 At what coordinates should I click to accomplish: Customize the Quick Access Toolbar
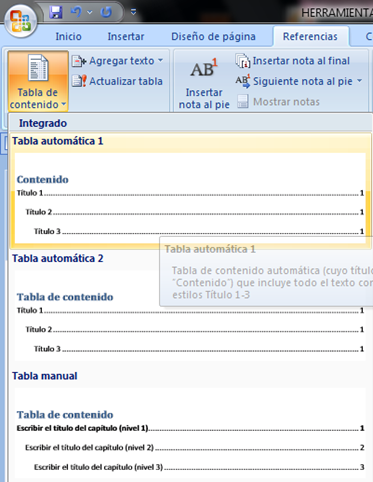click(133, 12)
